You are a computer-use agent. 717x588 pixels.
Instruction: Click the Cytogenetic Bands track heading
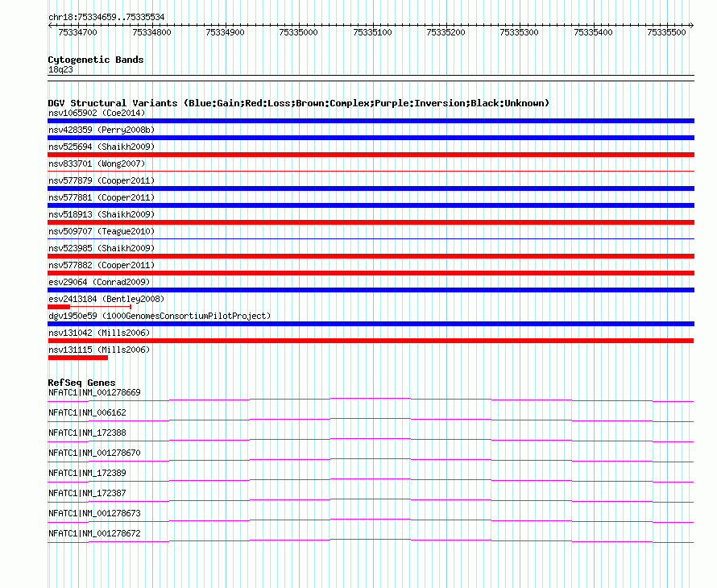pyautogui.click(x=96, y=60)
